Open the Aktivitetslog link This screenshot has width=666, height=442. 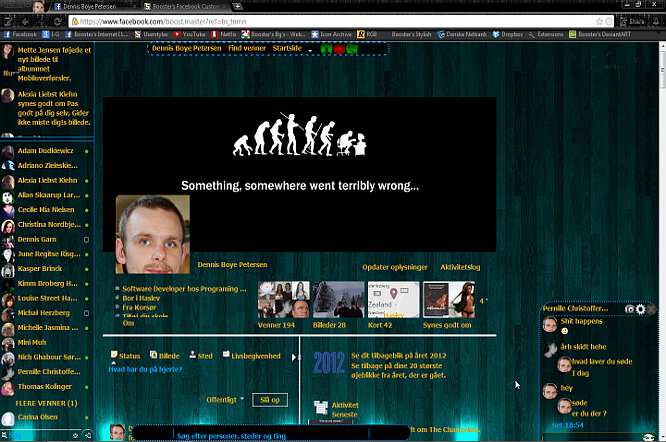pos(460,267)
